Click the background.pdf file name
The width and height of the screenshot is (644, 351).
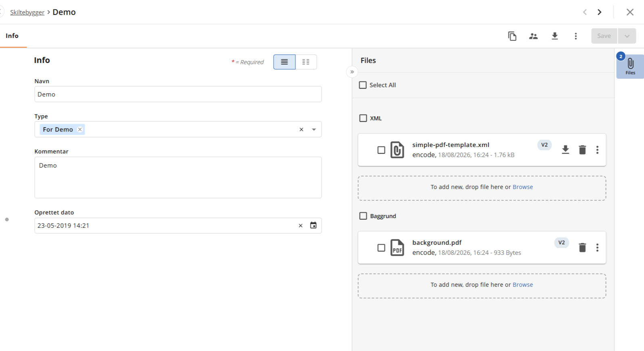point(437,243)
